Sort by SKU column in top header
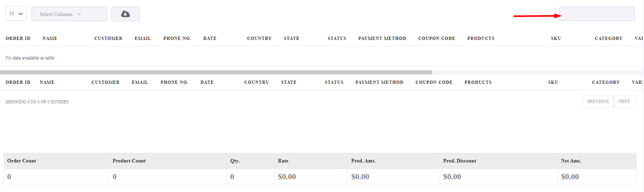The height and width of the screenshot is (192, 644). (556, 38)
